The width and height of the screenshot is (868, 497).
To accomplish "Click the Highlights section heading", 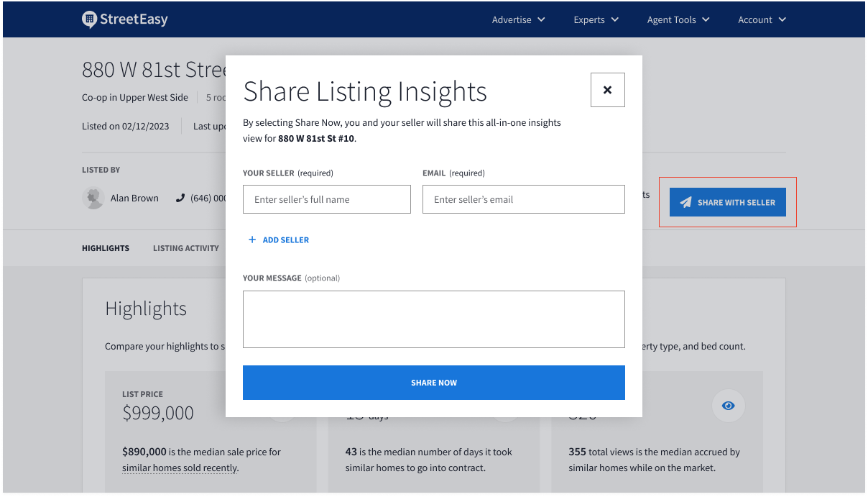I will [146, 309].
